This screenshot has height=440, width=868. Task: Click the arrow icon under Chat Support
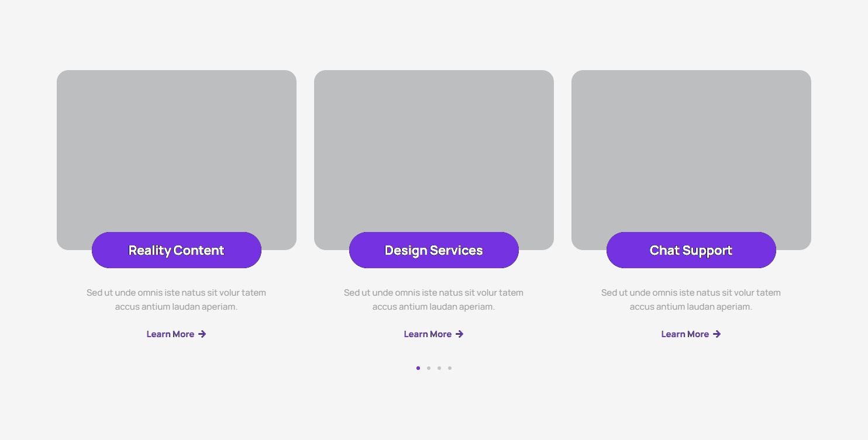tap(717, 334)
